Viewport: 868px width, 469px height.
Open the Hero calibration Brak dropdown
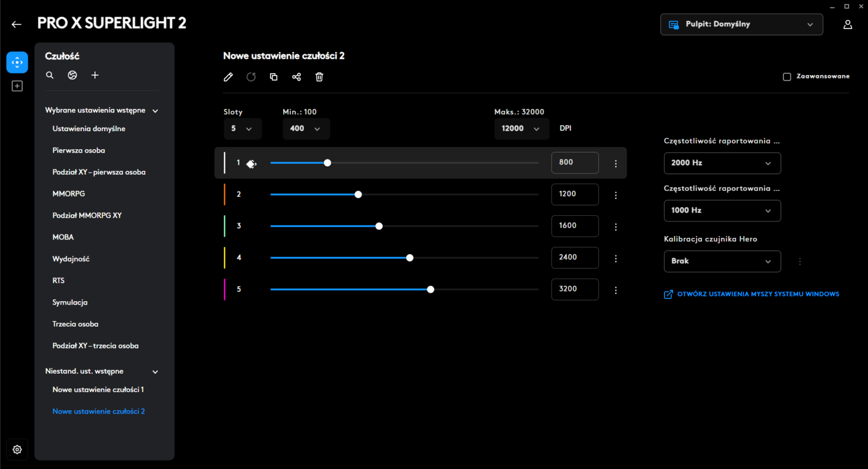point(722,261)
